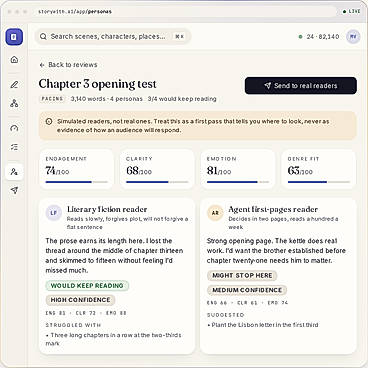Click the CLARITY score label
This screenshot has height=368, width=368.
[x=139, y=159]
